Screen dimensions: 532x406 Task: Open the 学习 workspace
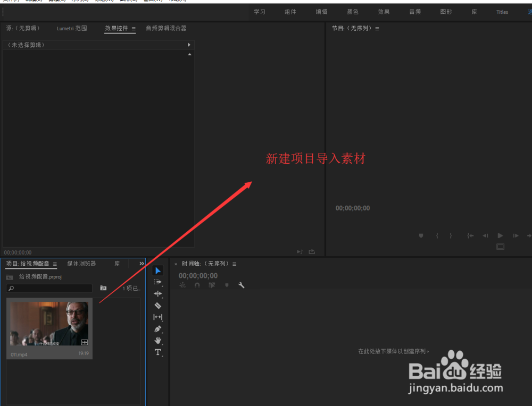pos(260,12)
